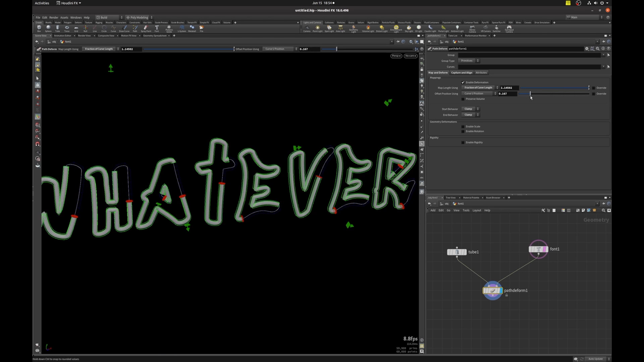
Task: Switch to the Geometry Spreadsheet tab
Action: coord(155,36)
